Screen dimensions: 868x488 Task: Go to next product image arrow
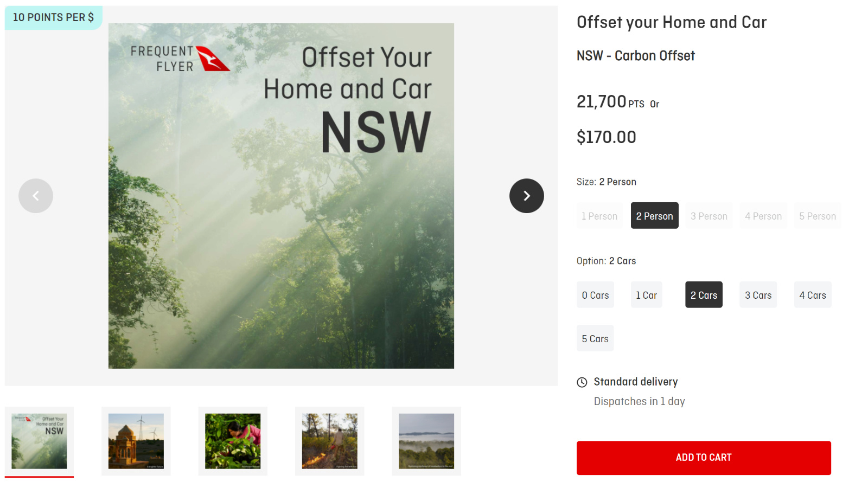coord(526,196)
